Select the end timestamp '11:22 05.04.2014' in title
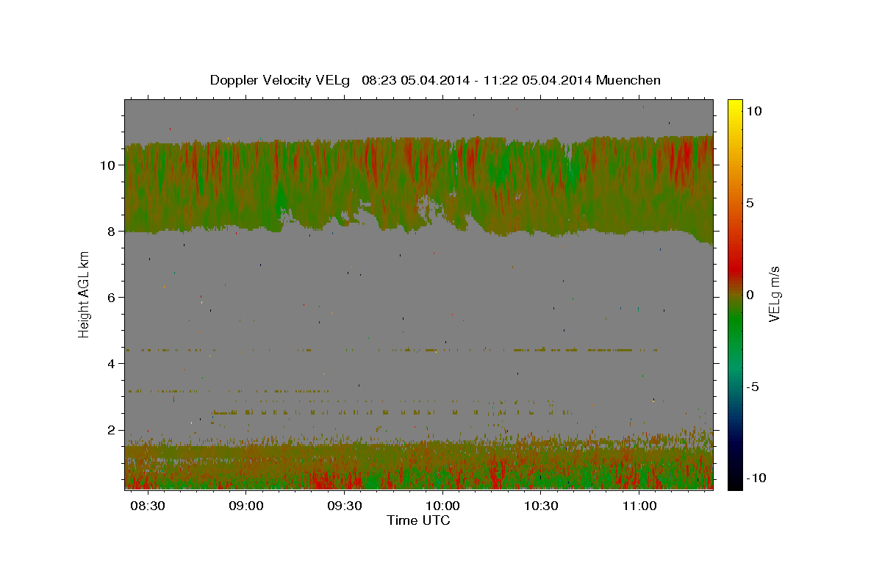 (x=537, y=80)
